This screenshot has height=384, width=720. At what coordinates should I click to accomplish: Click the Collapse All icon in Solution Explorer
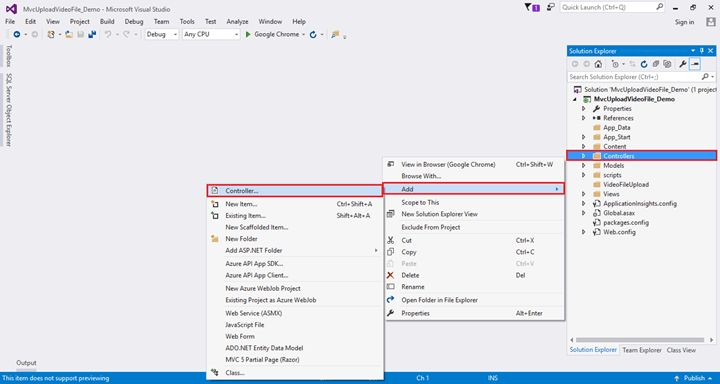(656, 64)
